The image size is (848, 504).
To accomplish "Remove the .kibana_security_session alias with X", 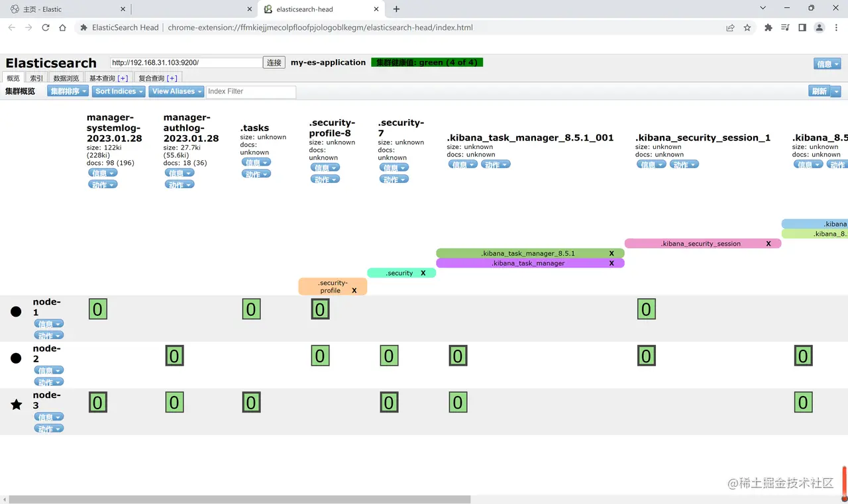I will (768, 243).
